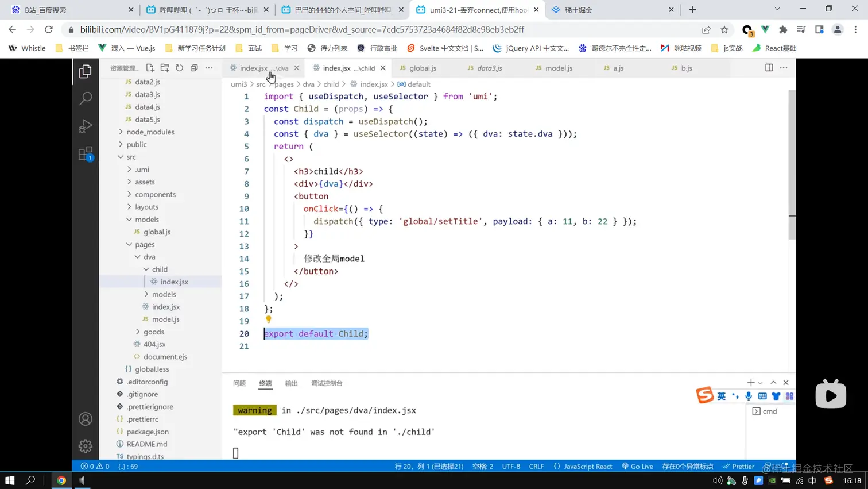Add a new terminal with plus icon

pos(751,383)
